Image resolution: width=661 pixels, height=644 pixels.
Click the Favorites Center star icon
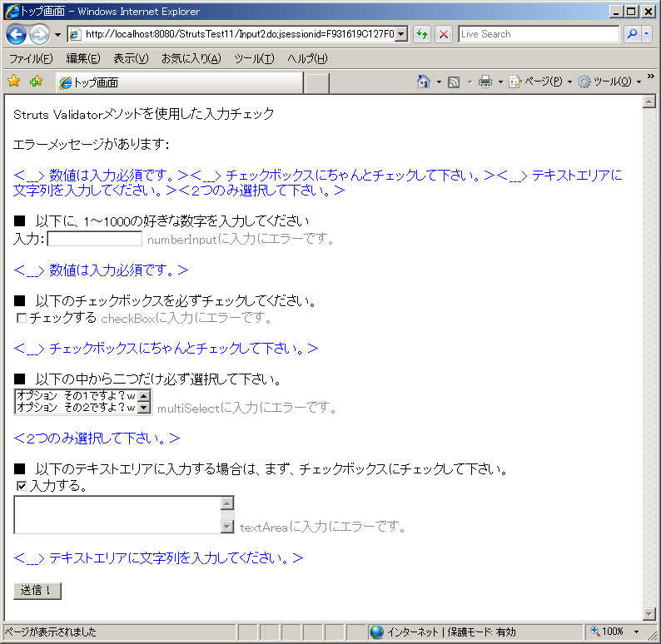pyautogui.click(x=14, y=81)
